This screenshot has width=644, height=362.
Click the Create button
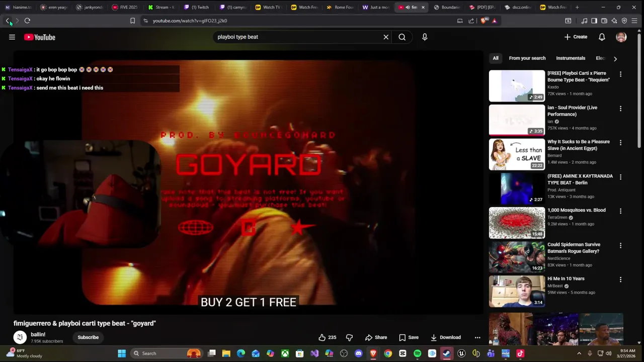pyautogui.click(x=576, y=37)
